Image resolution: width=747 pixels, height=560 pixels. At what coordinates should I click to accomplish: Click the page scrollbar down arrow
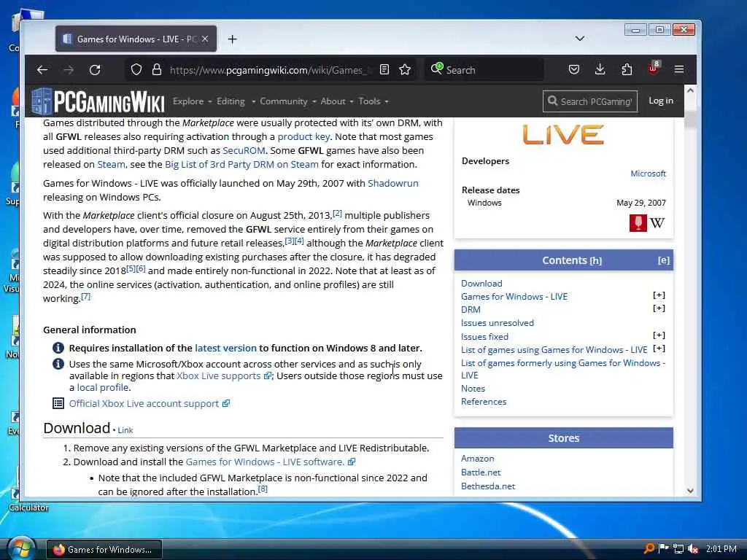[690, 491]
